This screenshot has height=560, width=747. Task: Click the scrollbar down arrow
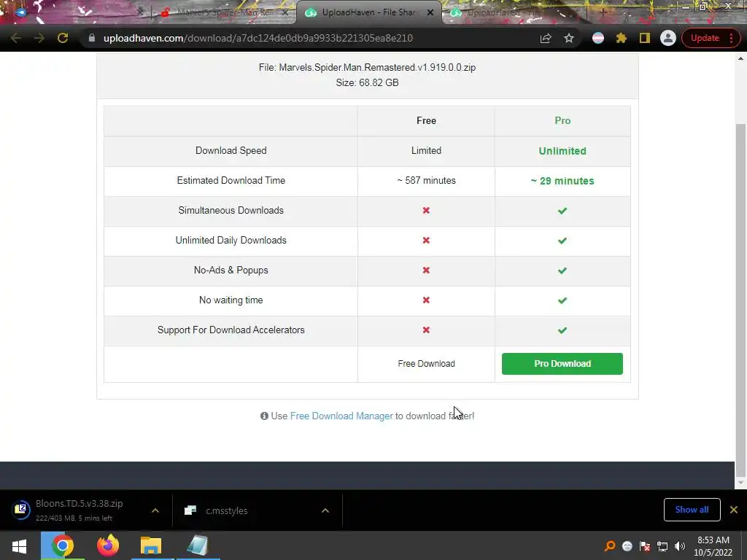(x=740, y=483)
